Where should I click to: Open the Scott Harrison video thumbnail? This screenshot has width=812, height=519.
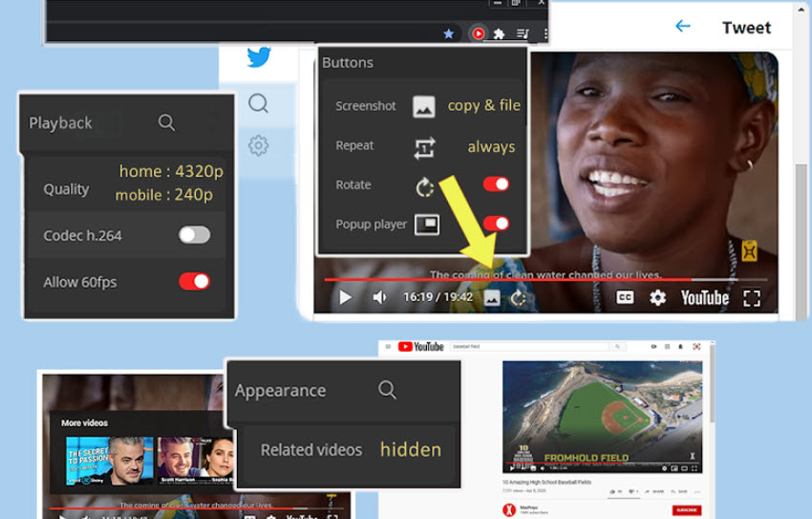[195, 461]
